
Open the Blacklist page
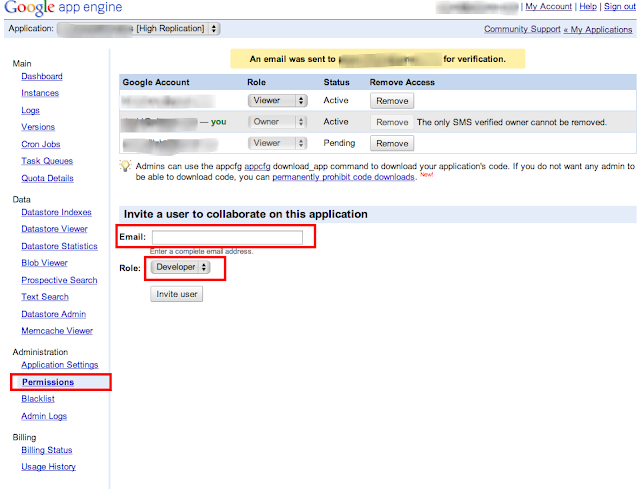point(38,399)
